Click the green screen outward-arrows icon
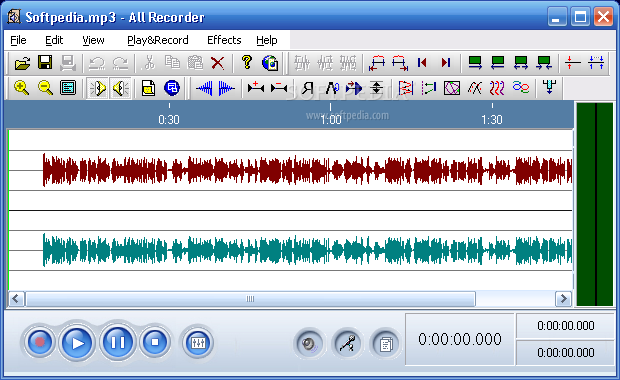The width and height of the screenshot is (620, 380). pyautogui.click(x=521, y=63)
